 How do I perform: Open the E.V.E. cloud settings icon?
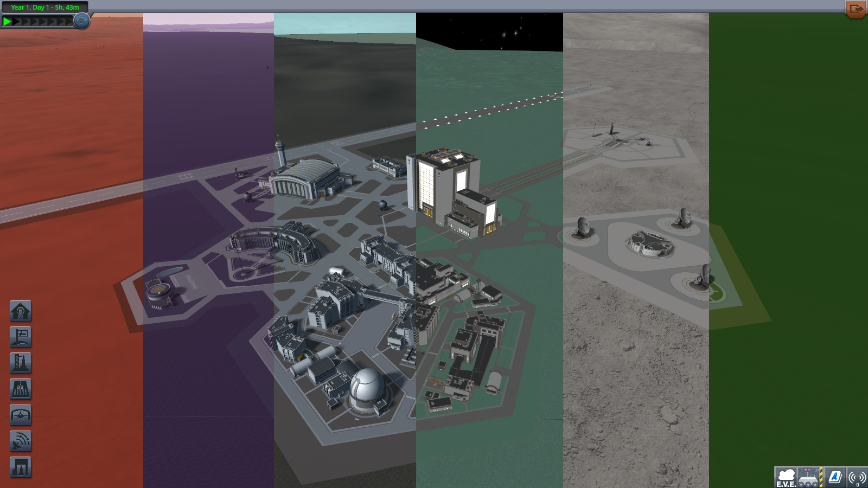point(786,478)
